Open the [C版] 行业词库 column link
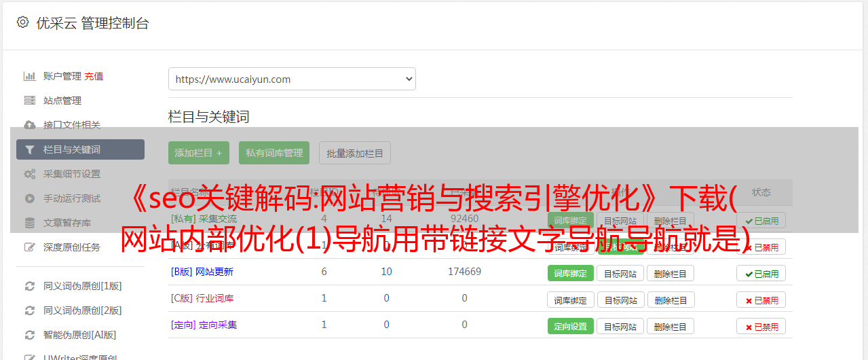Viewport: 868px width, 360px height. point(202,298)
